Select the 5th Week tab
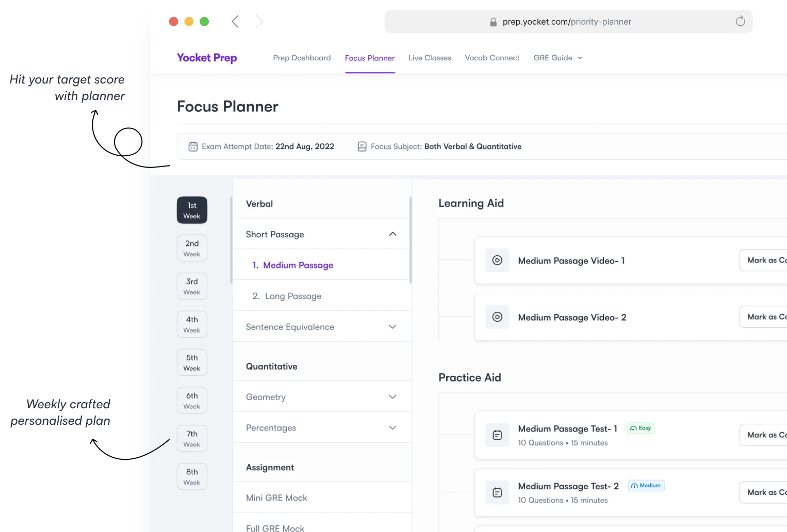This screenshot has width=787, height=532. [x=192, y=362]
